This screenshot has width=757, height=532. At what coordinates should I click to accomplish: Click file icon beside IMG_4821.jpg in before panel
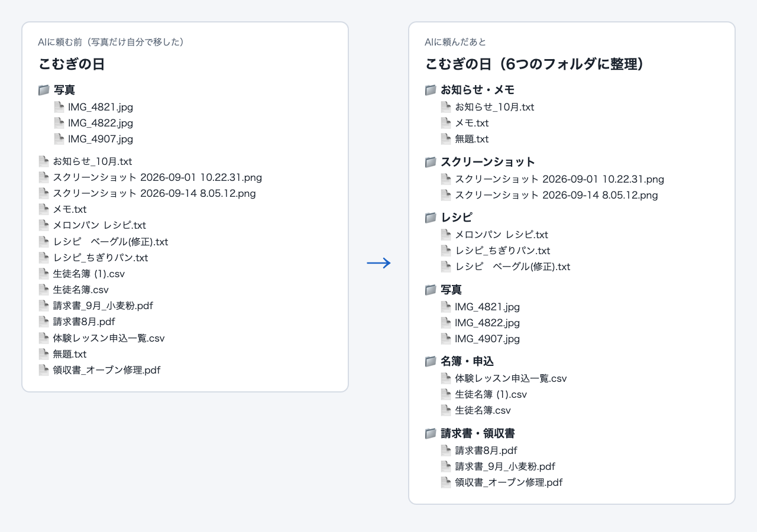pyautogui.click(x=59, y=107)
